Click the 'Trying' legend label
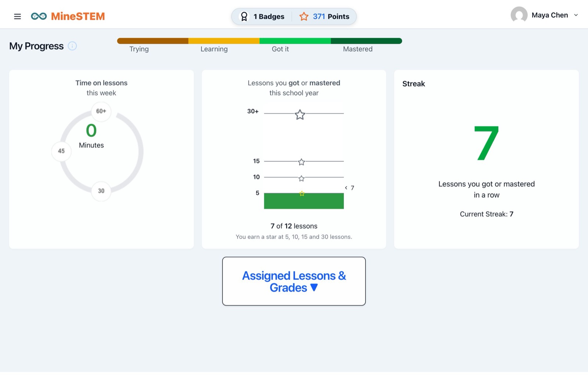This screenshot has width=588, height=379. coord(139,49)
